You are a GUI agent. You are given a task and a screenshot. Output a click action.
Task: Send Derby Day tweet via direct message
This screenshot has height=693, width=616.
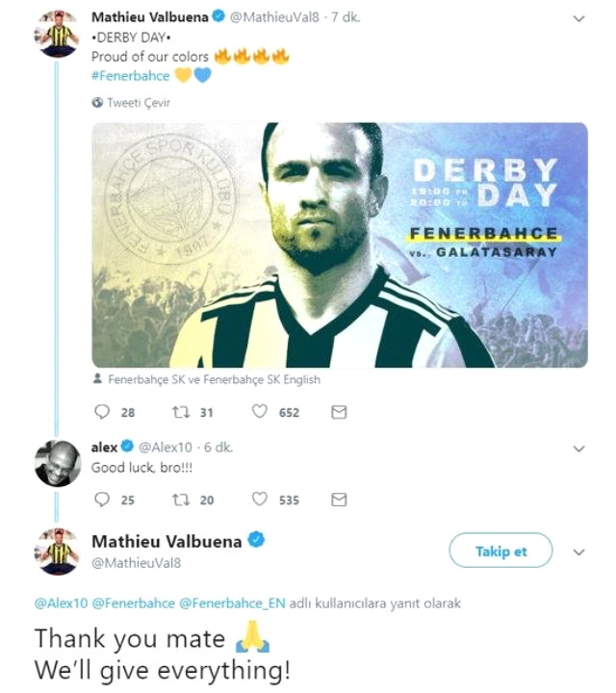pyautogui.click(x=338, y=412)
